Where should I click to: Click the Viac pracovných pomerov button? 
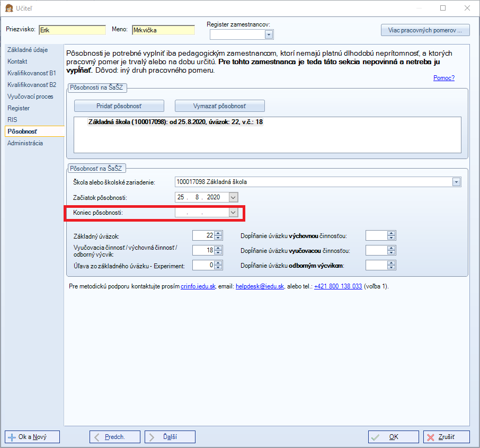click(x=425, y=30)
